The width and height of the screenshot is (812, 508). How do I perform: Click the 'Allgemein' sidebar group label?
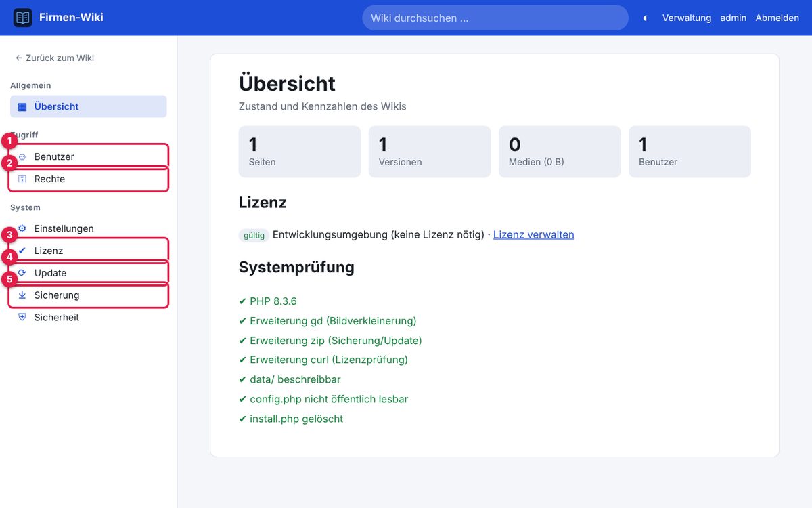coord(30,85)
